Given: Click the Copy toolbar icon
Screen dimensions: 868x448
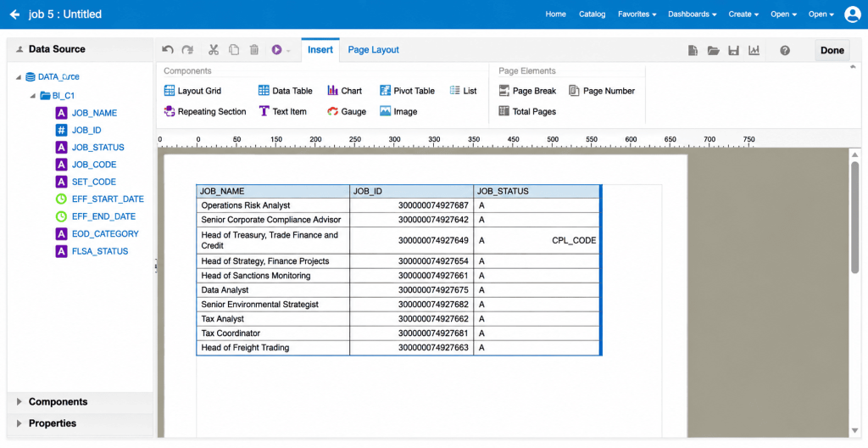Looking at the screenshot, I should click(x=234, y=50).
